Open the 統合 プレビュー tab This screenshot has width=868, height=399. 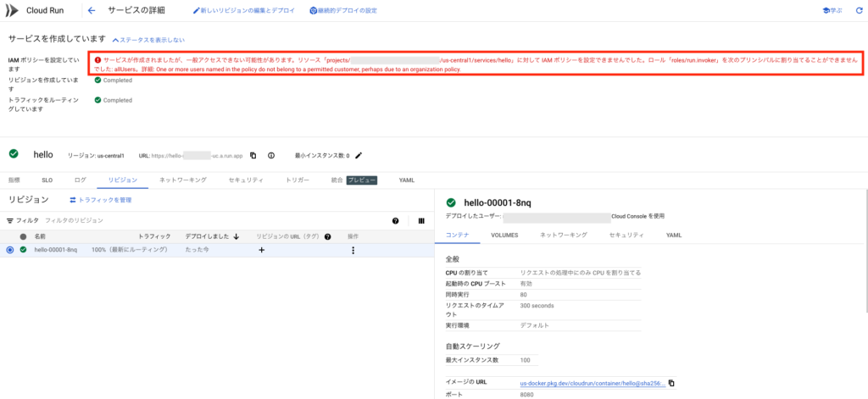click(353, 180)
